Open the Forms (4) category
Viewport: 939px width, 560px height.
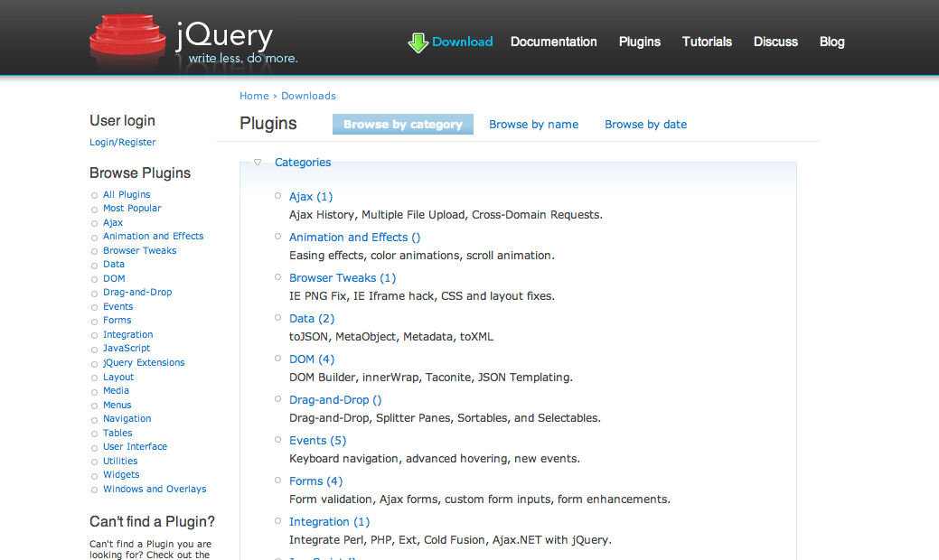pos(315,481)
